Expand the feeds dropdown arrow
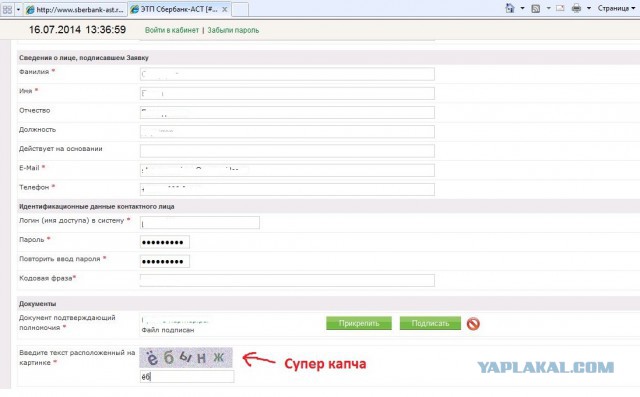Screen dimensions: 640x397 548,8
